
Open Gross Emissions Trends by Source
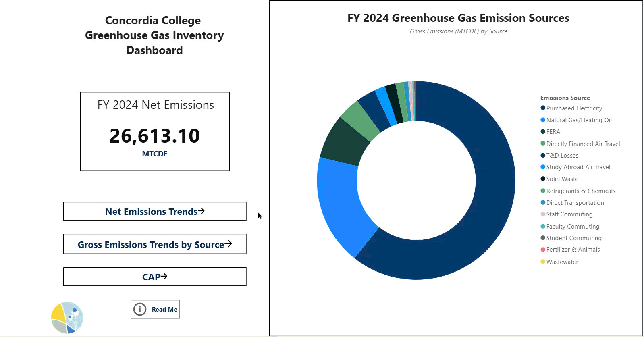point(155,244)
